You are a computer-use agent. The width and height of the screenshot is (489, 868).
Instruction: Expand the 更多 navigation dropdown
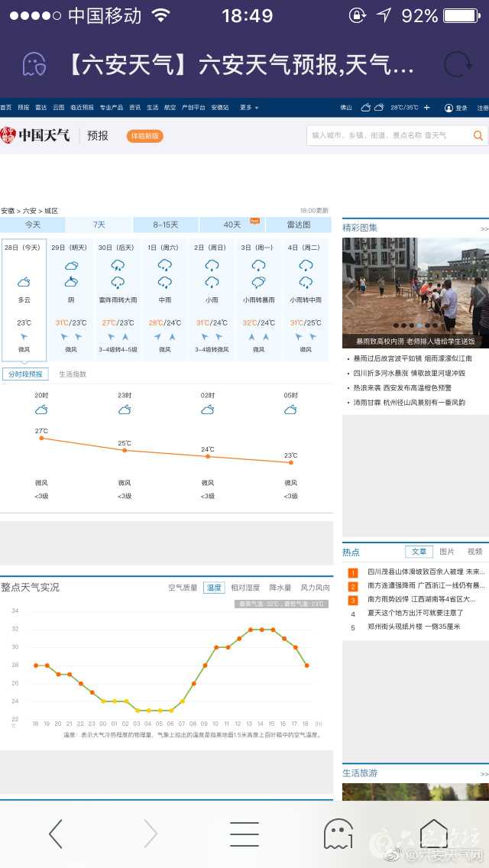click(248, 108)
